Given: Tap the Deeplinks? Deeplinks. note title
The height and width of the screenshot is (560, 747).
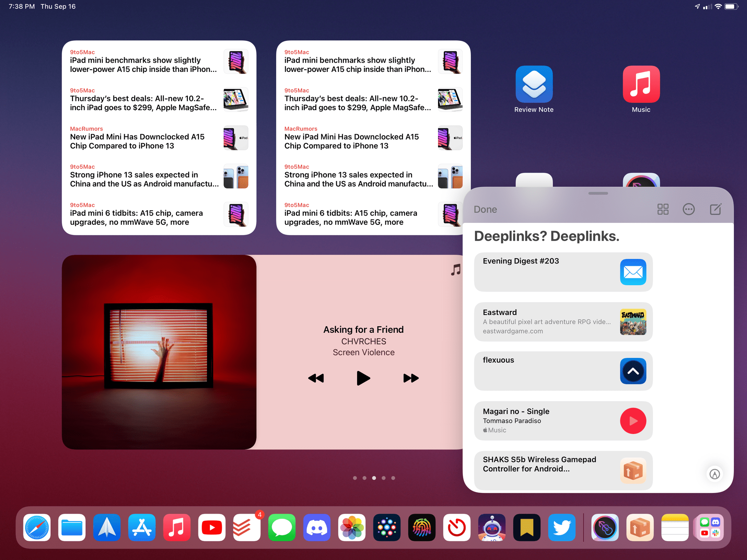Looking at the screenshot, I should (547, 236).
